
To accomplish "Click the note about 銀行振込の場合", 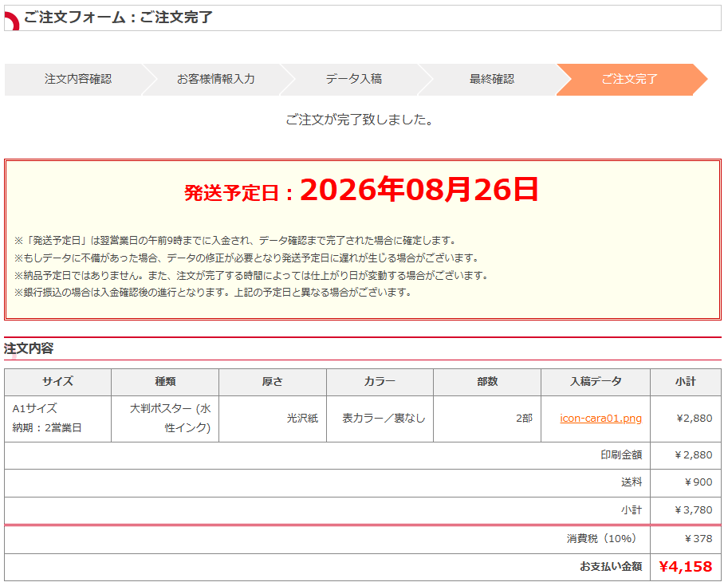I will [214, 293].
